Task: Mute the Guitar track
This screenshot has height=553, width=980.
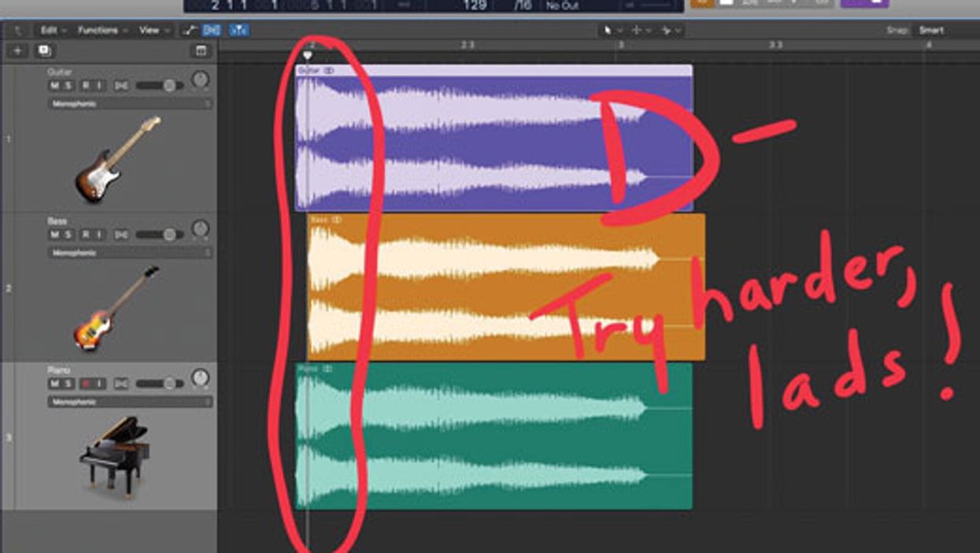Action: pyautogui.click(x=55, y=85)
